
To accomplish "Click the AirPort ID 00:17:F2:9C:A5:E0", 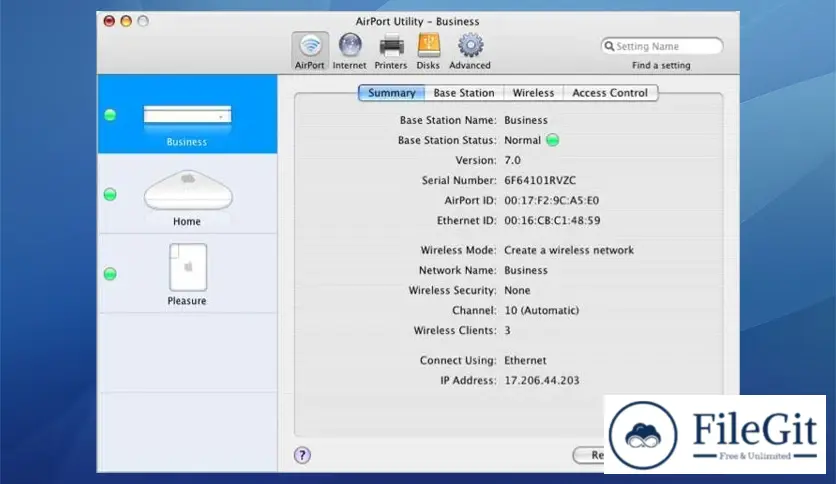I will pos(552,200).
